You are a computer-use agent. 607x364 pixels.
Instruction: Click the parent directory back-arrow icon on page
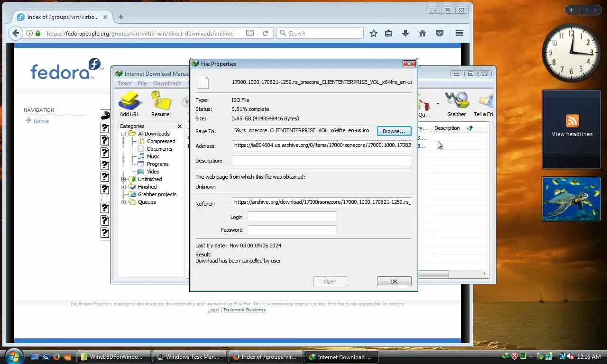point(105,115)
